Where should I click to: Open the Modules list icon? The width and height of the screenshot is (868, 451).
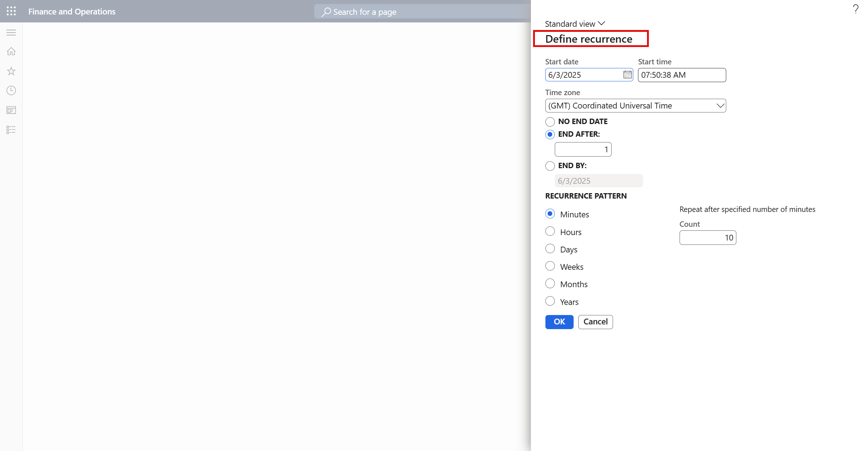[11, 130]
